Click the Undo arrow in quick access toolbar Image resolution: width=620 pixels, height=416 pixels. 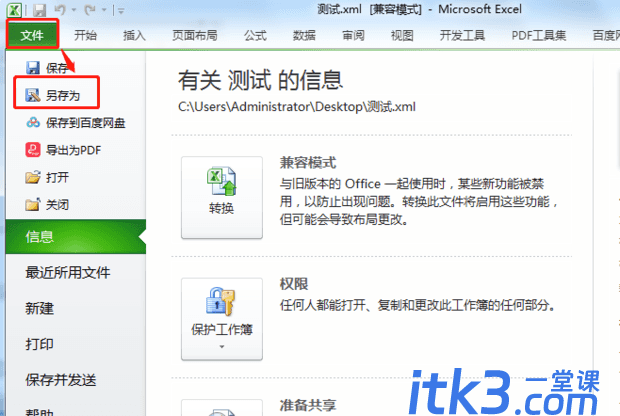[60, 10]
